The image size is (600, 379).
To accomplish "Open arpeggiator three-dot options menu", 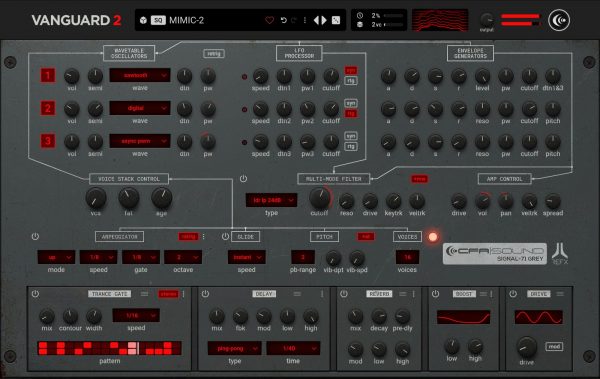I will (x=204, y=237).
